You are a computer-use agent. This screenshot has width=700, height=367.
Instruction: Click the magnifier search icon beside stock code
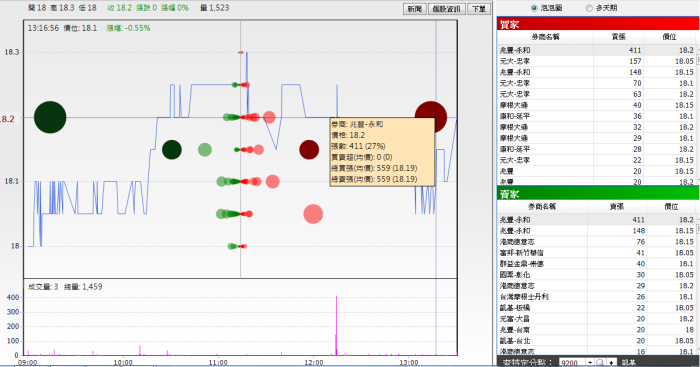pyautogui.click(x=600, y=362)
